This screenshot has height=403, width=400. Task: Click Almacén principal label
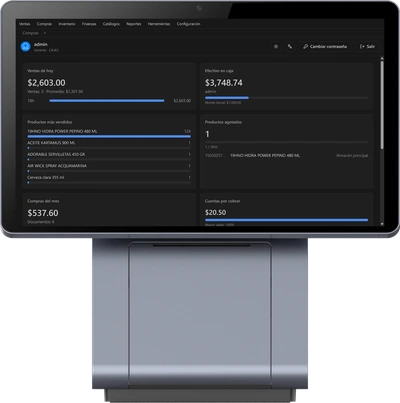(352, 156)
